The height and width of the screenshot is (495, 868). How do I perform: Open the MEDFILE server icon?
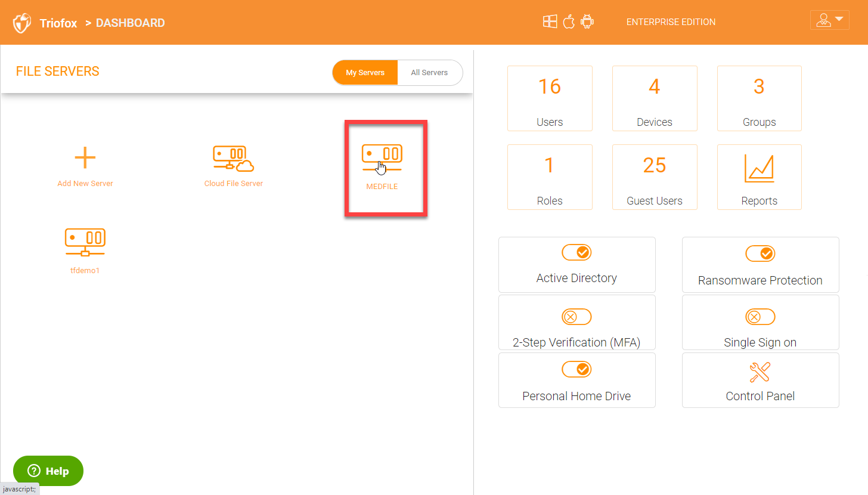pos(382,159)
